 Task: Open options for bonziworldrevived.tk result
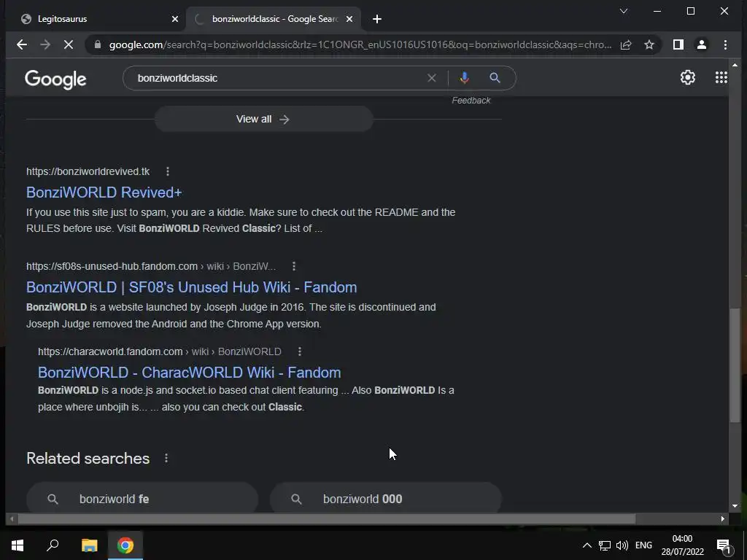[168, 171]
